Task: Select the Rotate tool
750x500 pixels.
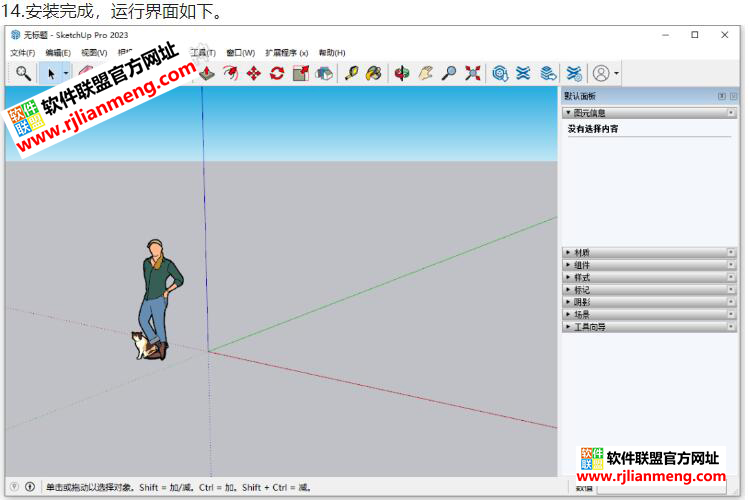Action: [277, 73]
